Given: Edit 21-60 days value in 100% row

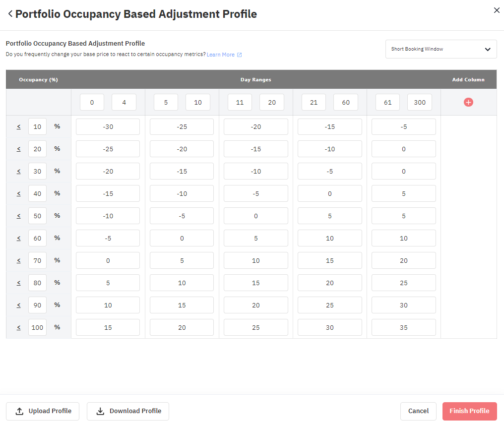Looking at the screenshot, I should (330, 327).
